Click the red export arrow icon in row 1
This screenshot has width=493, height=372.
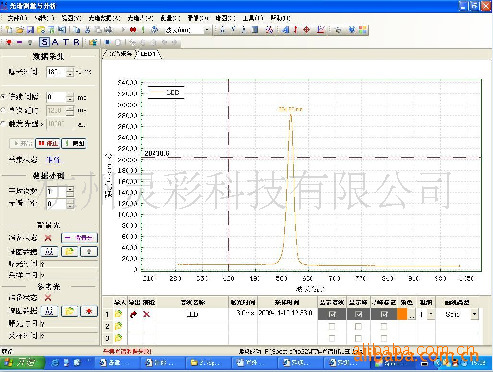point(134,314)
